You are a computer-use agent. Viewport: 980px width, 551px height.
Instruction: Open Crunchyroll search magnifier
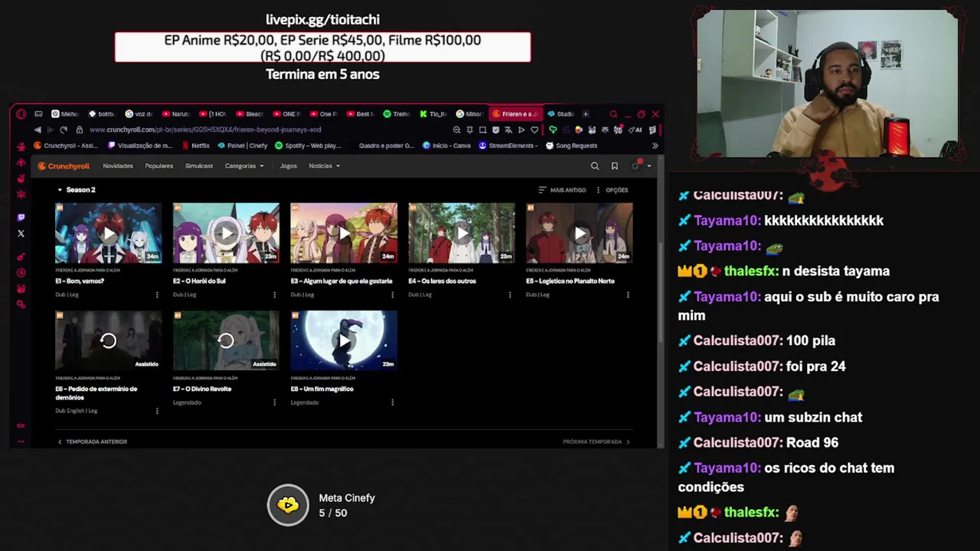(595, 166)
